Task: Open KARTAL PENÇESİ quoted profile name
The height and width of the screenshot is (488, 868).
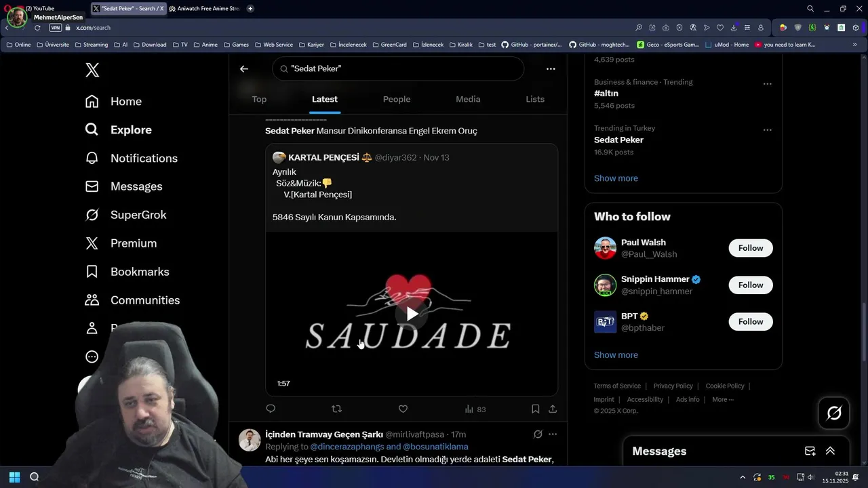Action: [x=323, y=157]
